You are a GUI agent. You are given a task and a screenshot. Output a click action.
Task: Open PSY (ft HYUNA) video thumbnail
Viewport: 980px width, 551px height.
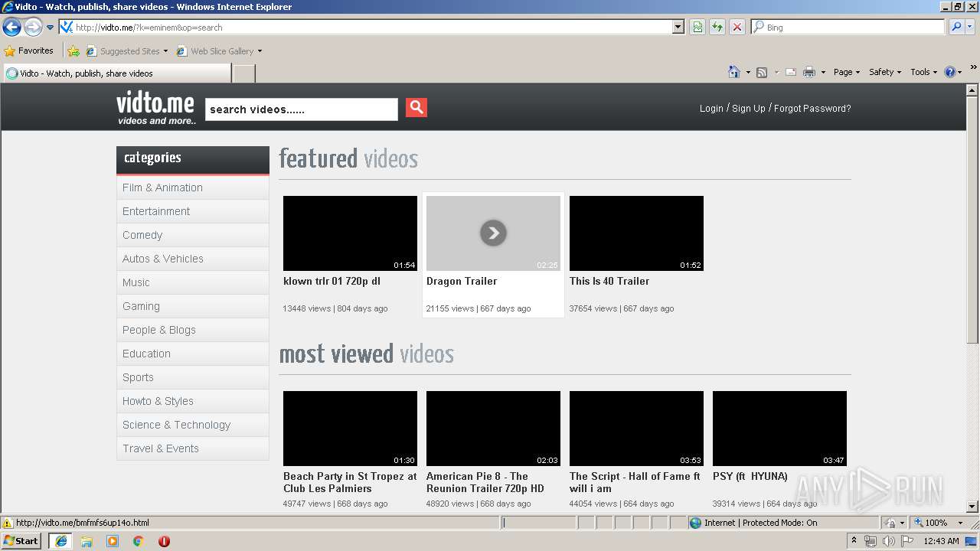pyautogui.click(x=779, y=429)
